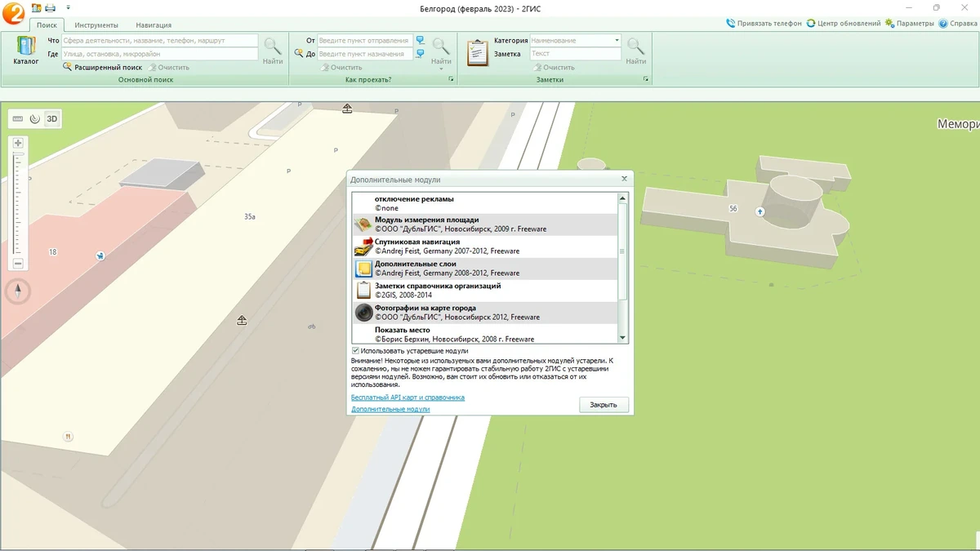The height and width of the screenshot is (551, 980).
Task: Toggle the map rotation spiral tool
Action: pyautogui.click(x=35, y=119)
